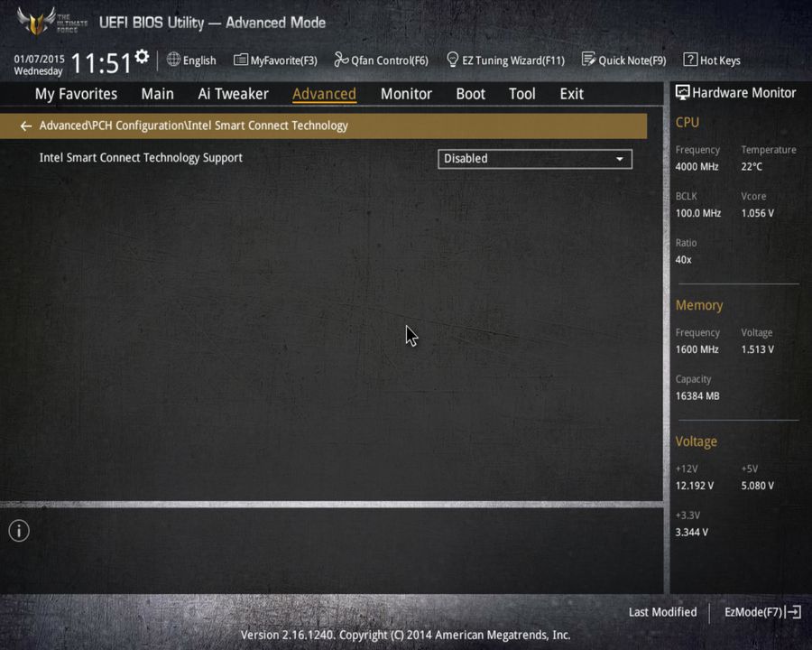Switch to the My Favorites tab
812x650 pixels.
click(76, 94)
